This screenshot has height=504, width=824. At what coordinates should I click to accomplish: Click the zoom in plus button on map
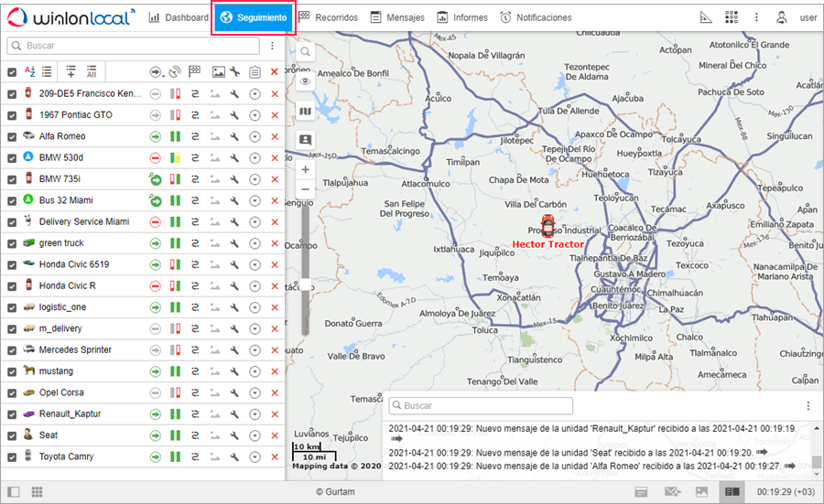click(305, 169)
